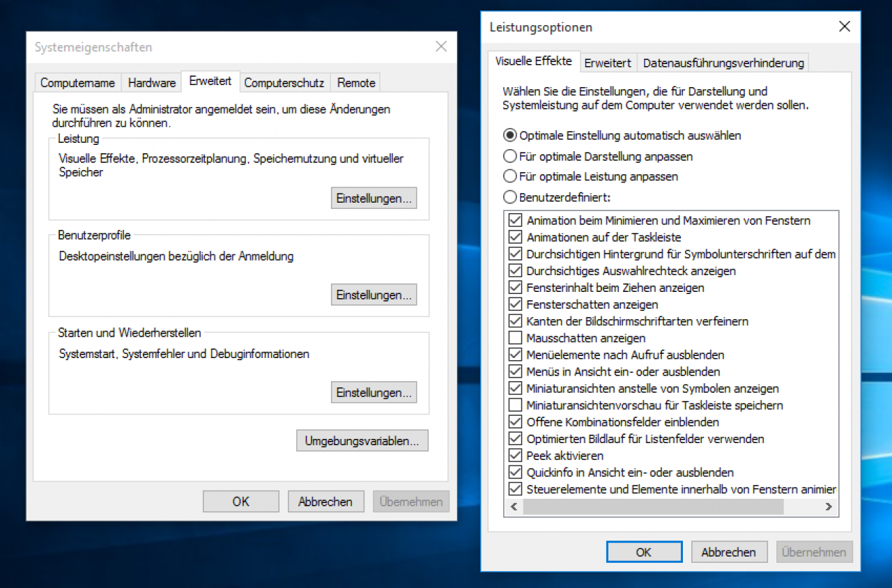Image resolution: width=892 pixels, height=588 pixels.
Task: Click OK in Leistungsoptionen
Action: pos(644,552)
